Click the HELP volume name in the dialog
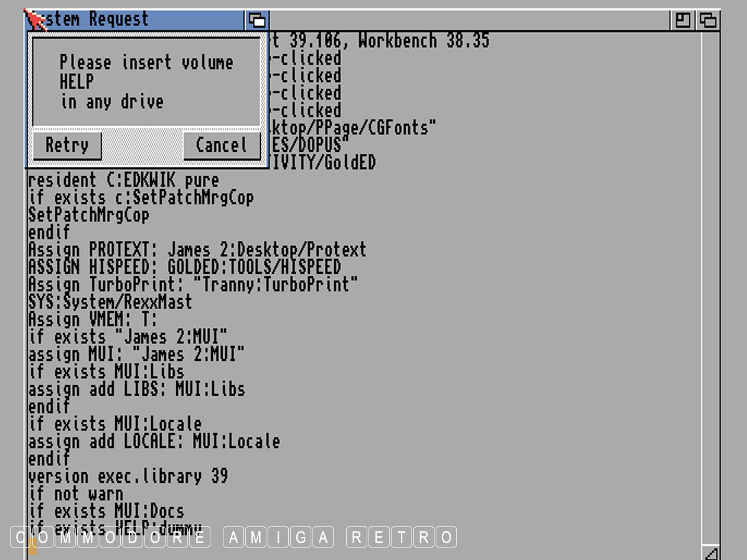The width and height of the screenshot is (747, 560). pyautogui.click(x=77, y=82)
